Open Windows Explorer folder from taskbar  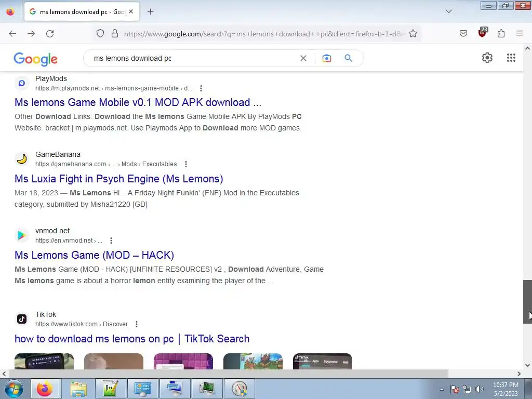[79, 389]
